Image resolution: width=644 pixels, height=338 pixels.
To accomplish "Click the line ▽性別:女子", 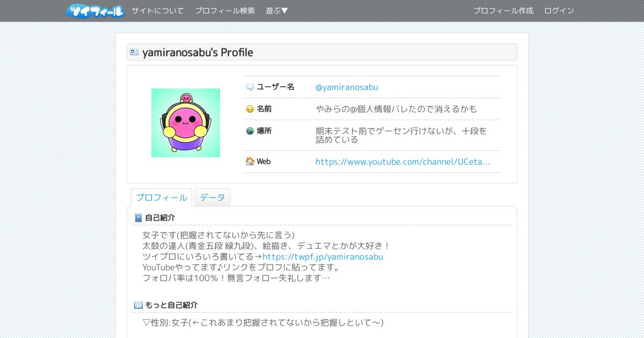I will pyautogui.click(x=166, y=322).
